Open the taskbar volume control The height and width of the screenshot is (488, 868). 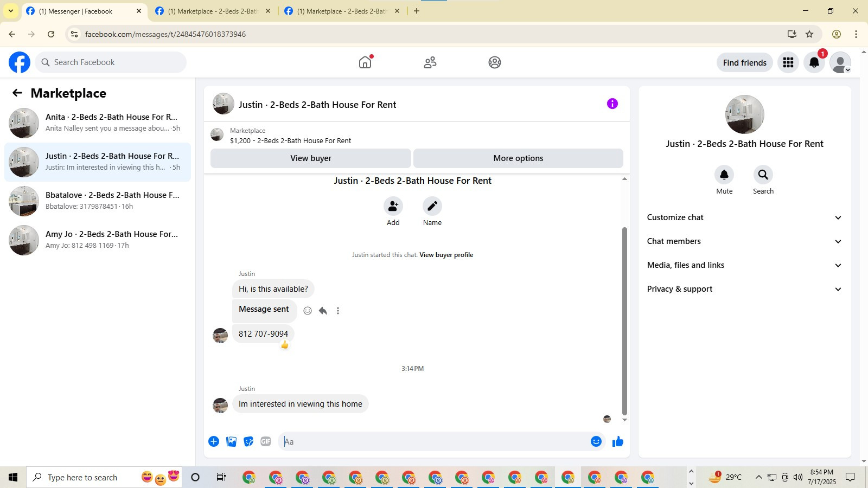pos(797,477)
